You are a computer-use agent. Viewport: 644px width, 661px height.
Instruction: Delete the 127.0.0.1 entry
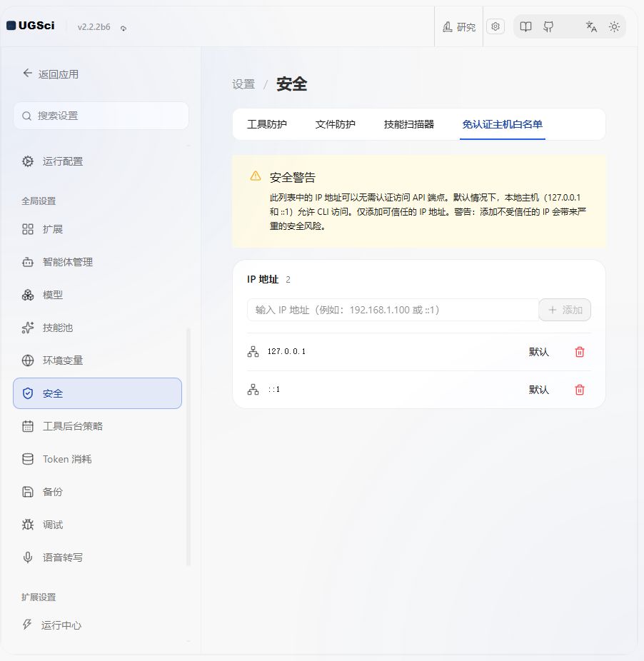click(x=580, y=352)
